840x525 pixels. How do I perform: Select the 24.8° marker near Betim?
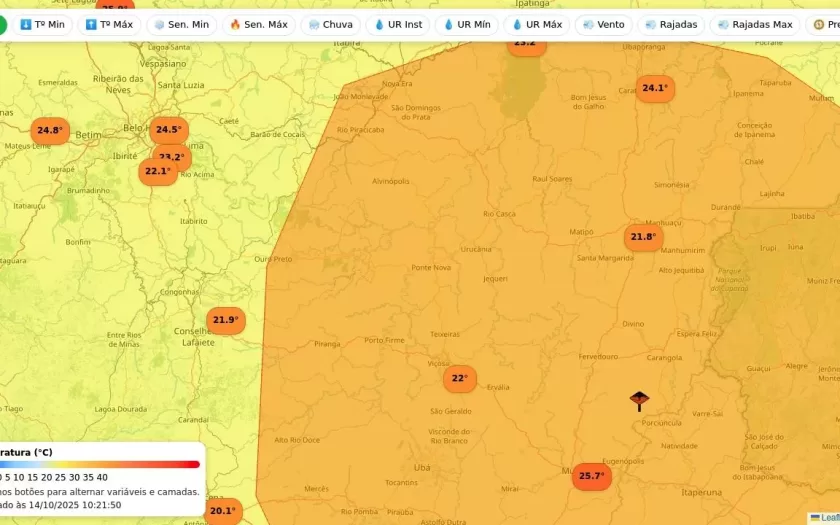(49, 130)
